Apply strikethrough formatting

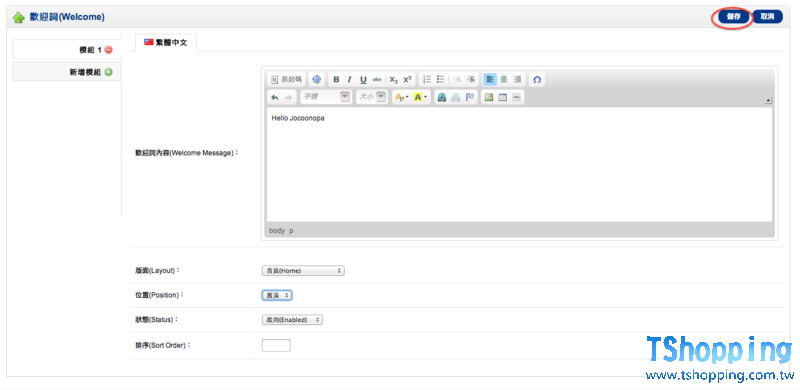[377, 80]
